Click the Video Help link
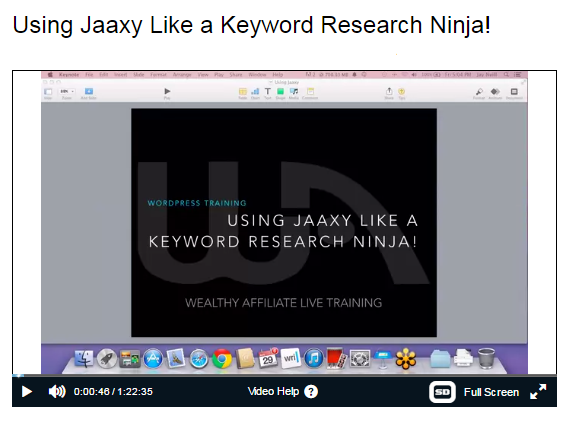The image size is (573, 429). [x=273, y=391]
